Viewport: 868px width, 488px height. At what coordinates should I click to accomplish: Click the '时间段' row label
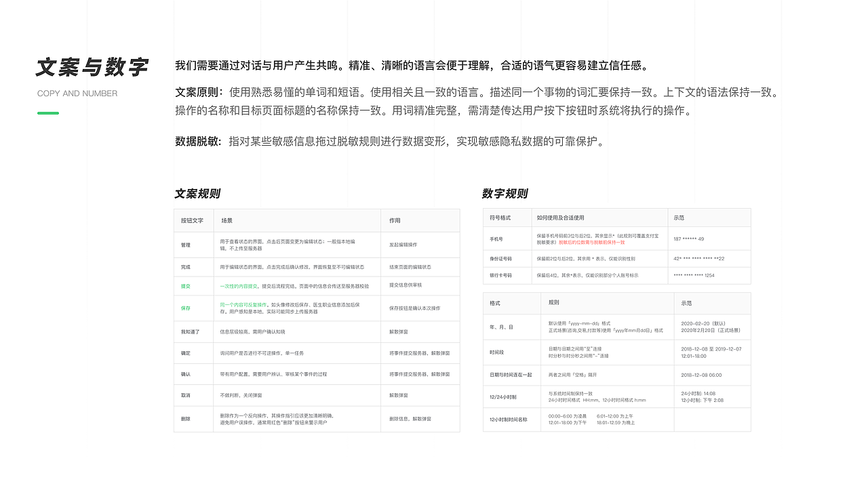(496, 352)
